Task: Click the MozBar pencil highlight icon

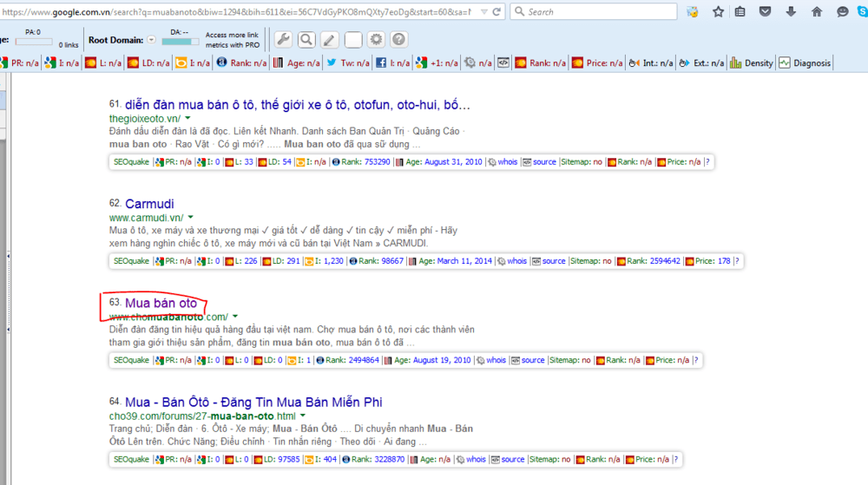Action: pyautogui.click(x=329, y=39)
